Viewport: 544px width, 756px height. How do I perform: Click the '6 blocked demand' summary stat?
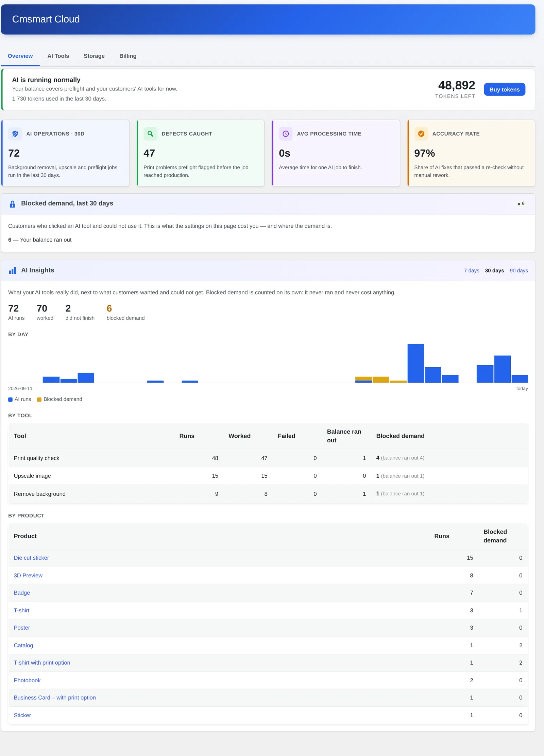(125, 312)
